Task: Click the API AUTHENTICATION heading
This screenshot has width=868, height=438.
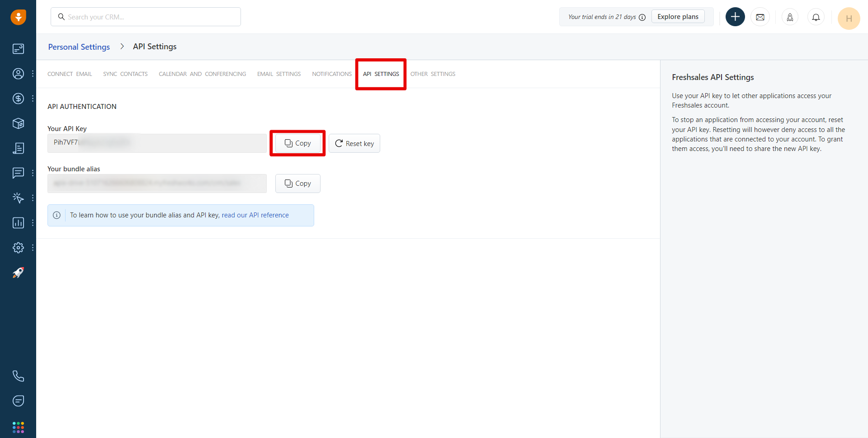Action: point(82,107)
